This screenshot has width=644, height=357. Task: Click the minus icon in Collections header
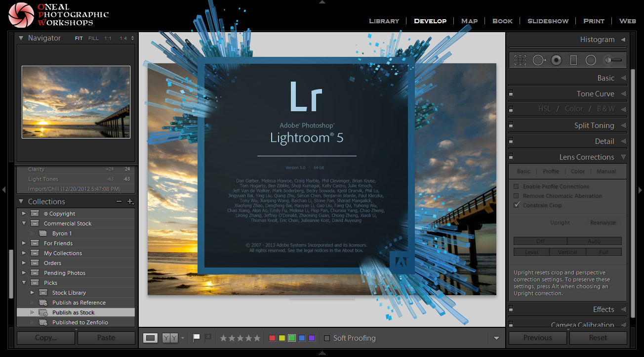119,201
